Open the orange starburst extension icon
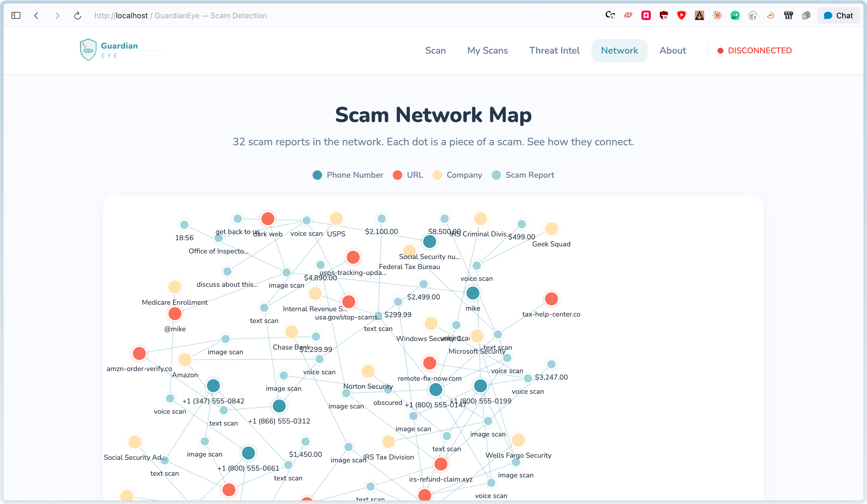867x504 pixels. pyautogui.click(x=717, y=15)
